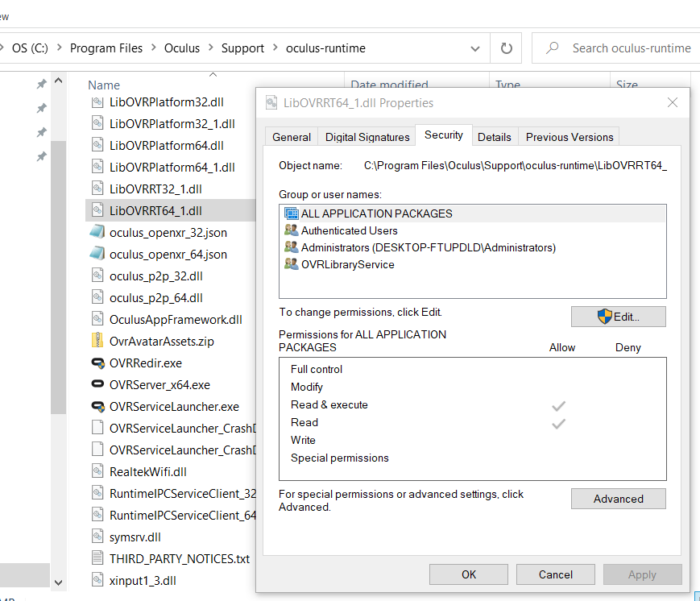Expand the chevron after OS (C:)
The width and height of the screenshot is (700, 601).
click(x=60, y=48)
